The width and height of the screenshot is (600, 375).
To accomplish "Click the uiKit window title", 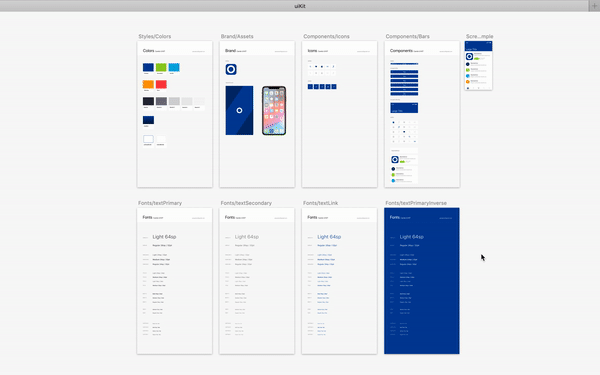I will click(300, 6).
